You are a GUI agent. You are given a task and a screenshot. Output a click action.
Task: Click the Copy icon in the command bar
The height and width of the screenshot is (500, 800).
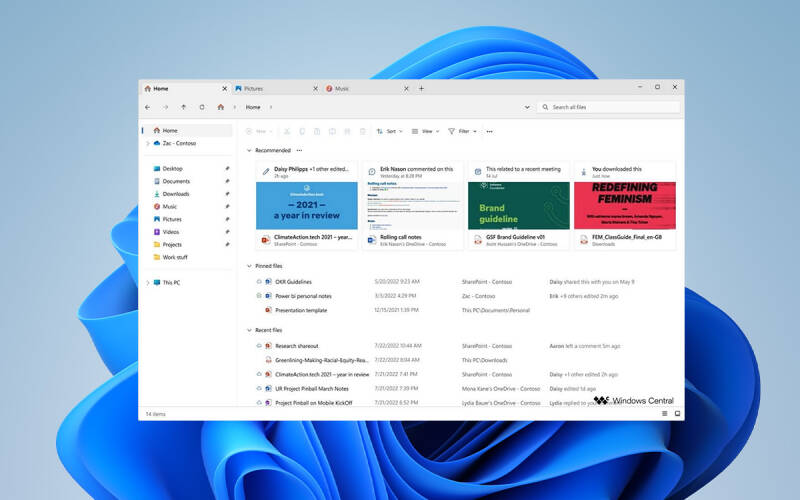[302, 132]
